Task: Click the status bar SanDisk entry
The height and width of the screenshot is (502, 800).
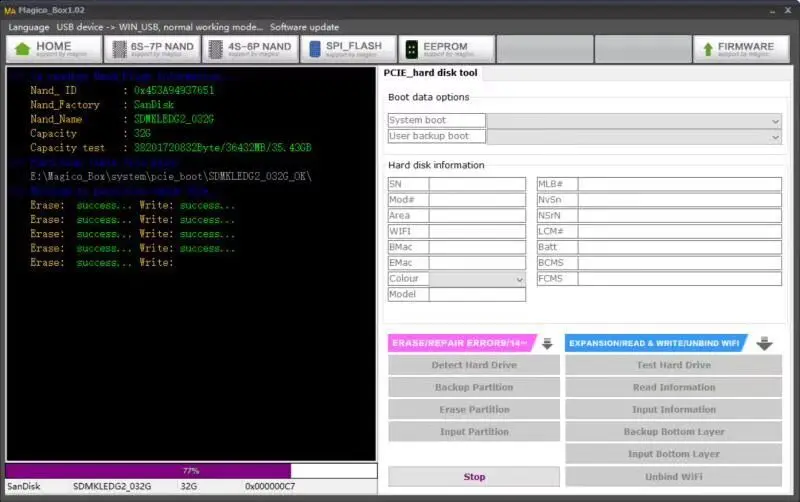Action: point(23,487)
